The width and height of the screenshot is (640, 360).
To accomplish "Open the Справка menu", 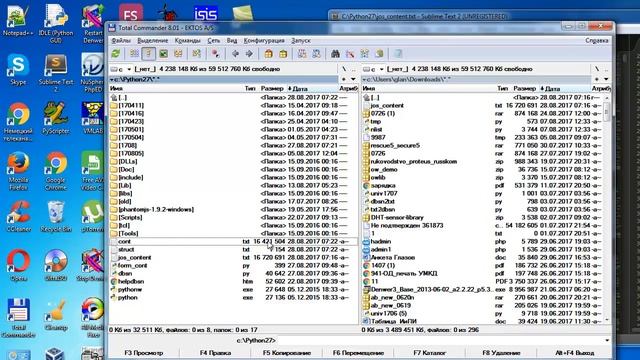I will (x=597, y=40).
